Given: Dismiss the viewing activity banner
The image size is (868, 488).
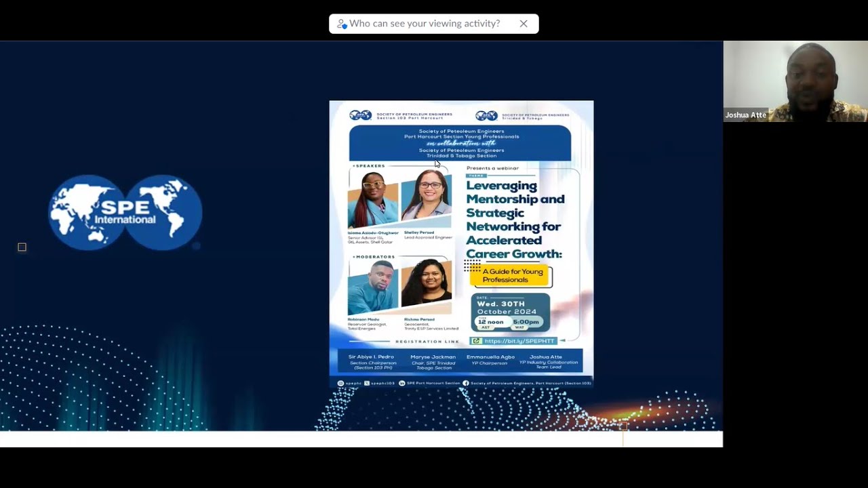Looking at the screenshot, I should click(524, 24).
